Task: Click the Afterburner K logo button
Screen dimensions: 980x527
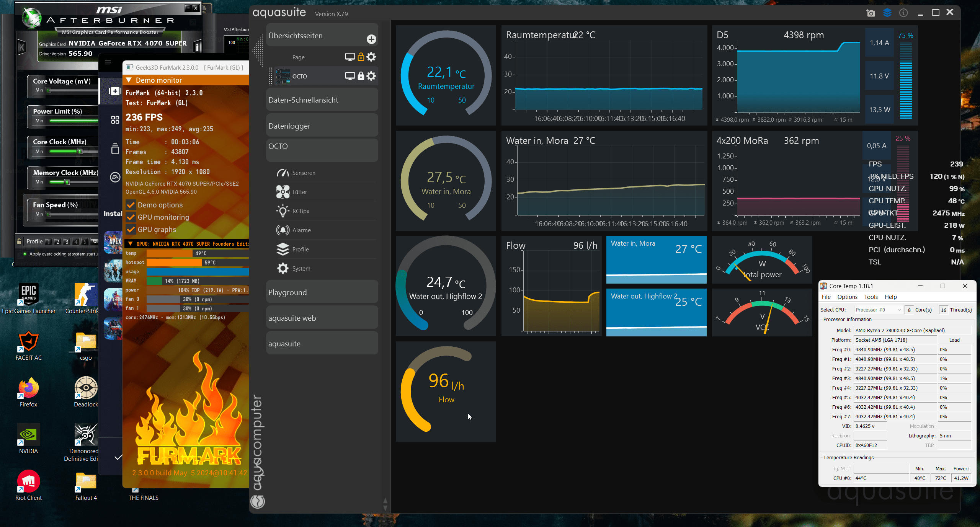Action: point(21,47)
